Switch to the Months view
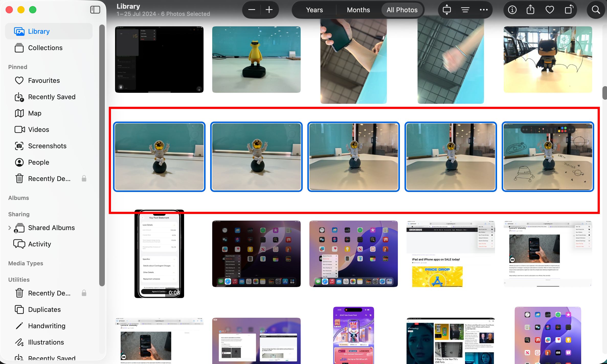Viewport: 607px width, 364px height. point(358,10)
